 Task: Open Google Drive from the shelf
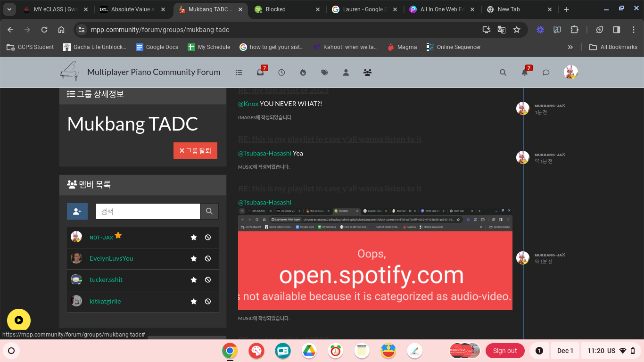(309, 351)
